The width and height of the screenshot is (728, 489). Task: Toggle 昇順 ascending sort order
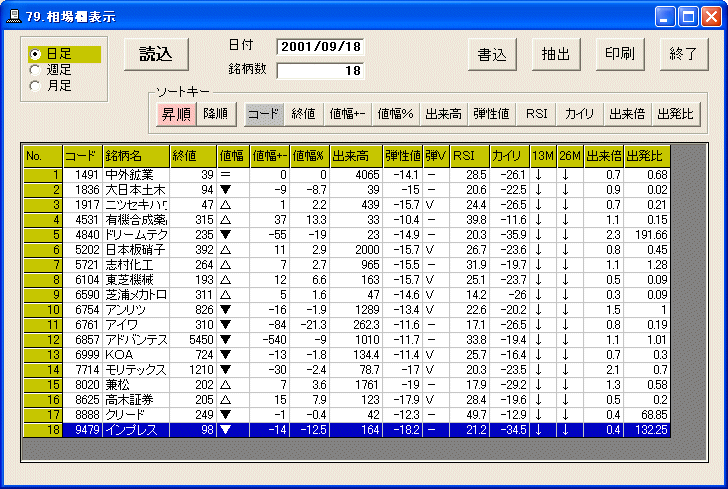pos(176,114)
